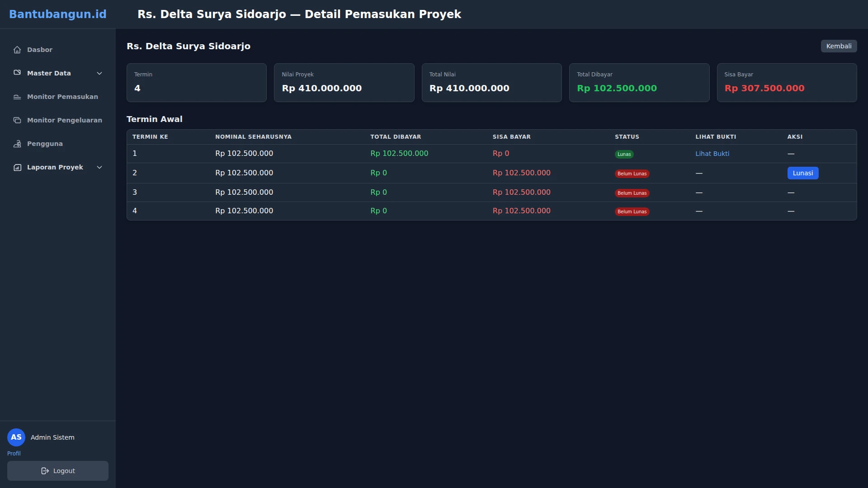Click the Dasbor home icon
This screenshot has width=868, height=488.
tap(17, 50)
